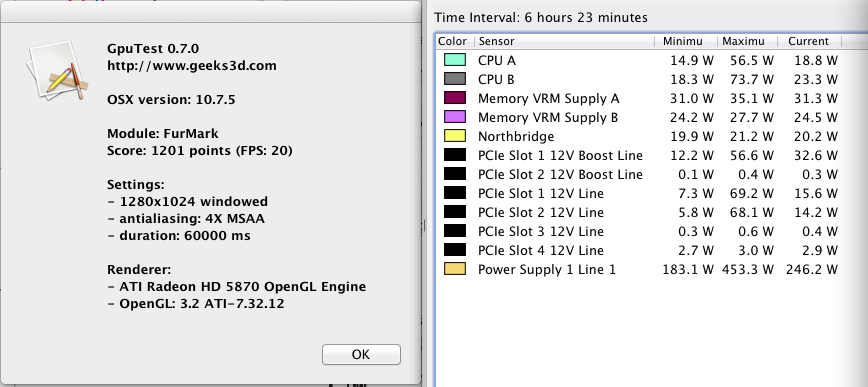The width and height of the screenshot is (868, 387).
Task: Click the PCIe Slot 3 12V Line swatch
Action: point(454,231)
